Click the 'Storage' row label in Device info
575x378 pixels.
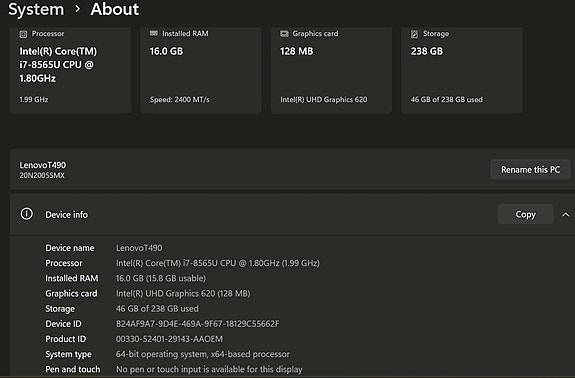pos(60,309)
